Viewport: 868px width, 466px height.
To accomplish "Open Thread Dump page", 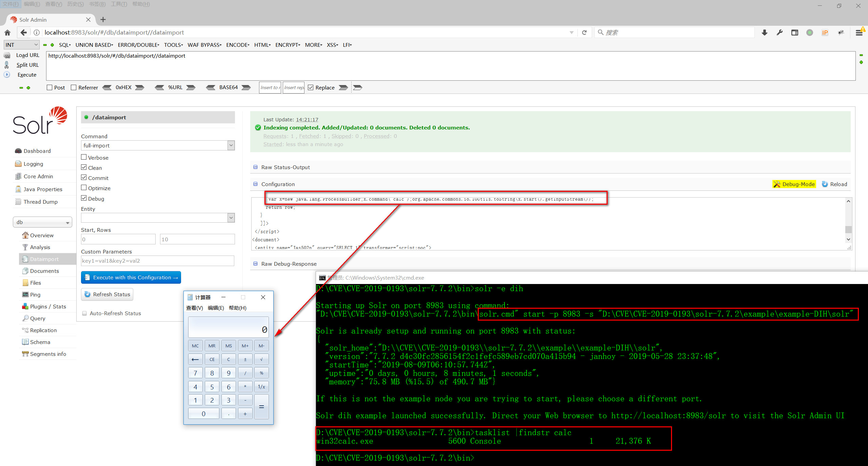I will [x=40, y=202].
